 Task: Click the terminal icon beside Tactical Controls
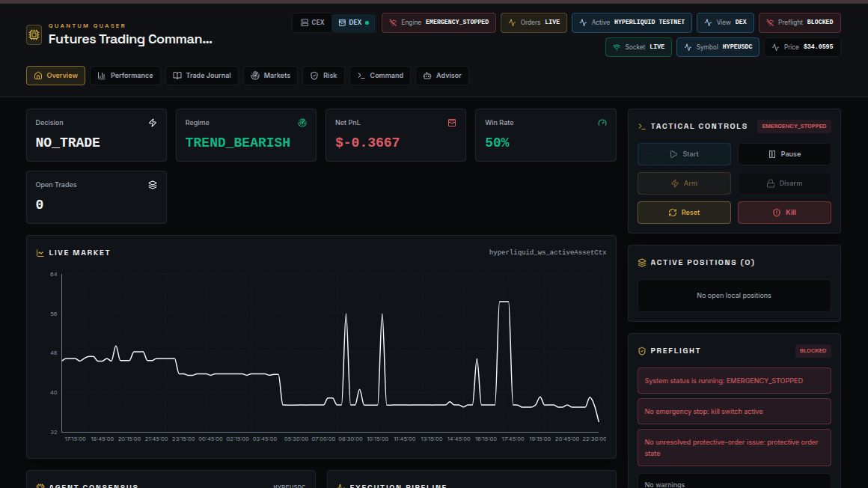642,126
